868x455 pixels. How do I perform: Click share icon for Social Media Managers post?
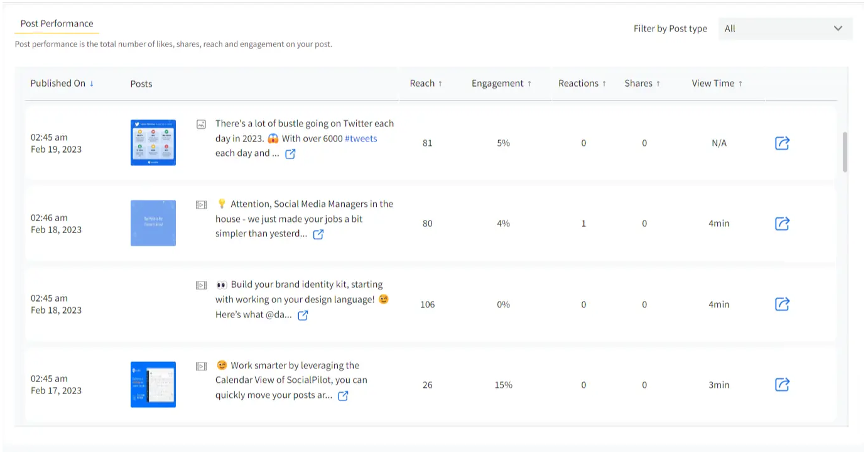point(781,224)
